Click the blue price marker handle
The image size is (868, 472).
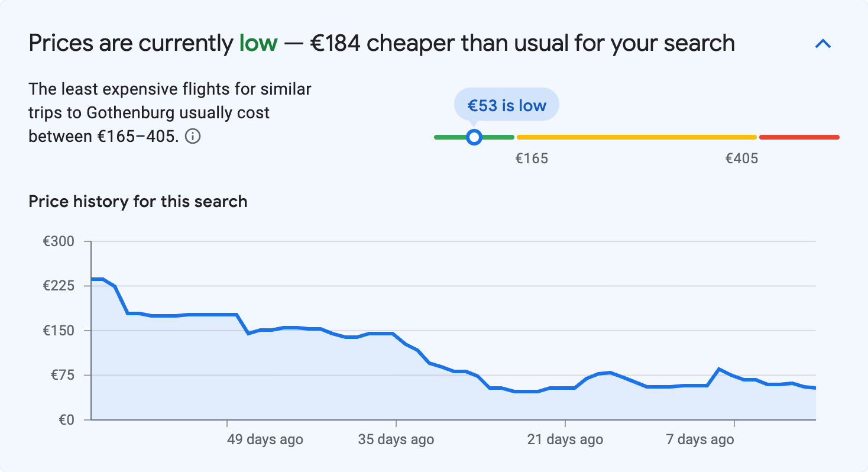click(474, 137)
